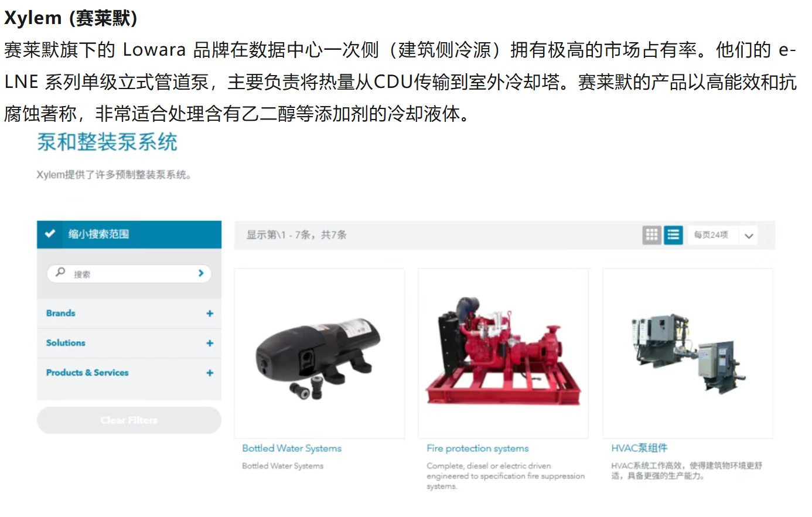Expand Brands with the plus icon
This screenshot has width=812, height=517.
[210, 314]
